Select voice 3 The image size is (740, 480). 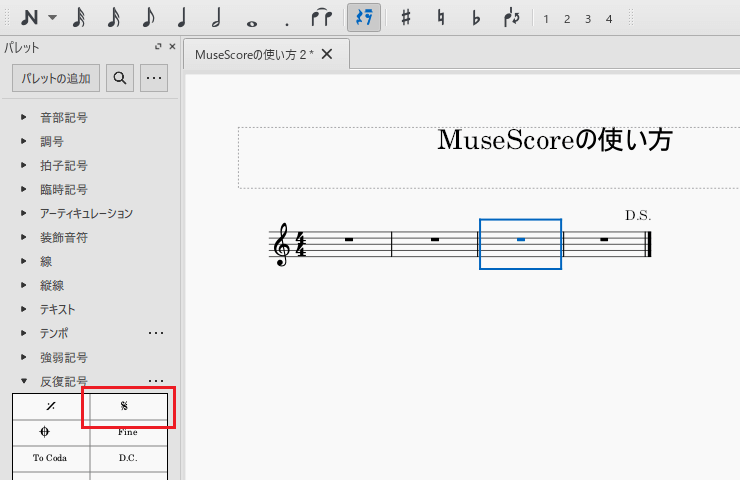[588, 19]
